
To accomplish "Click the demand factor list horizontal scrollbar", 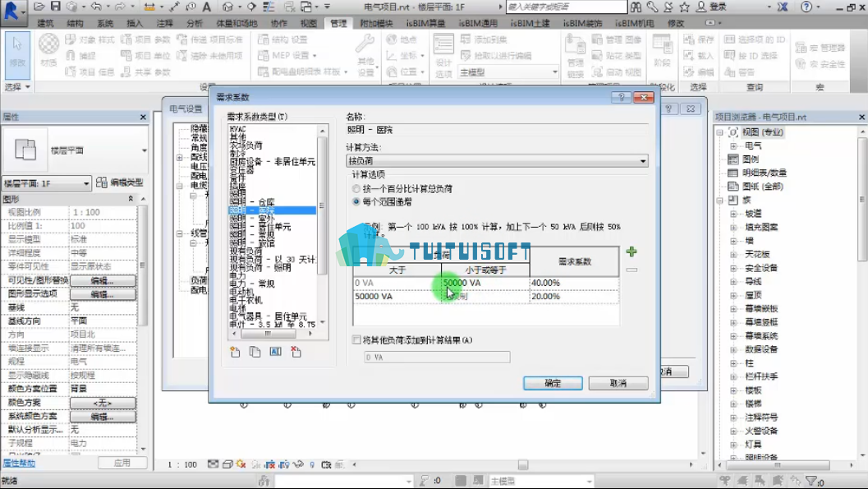I will [272, 334].
